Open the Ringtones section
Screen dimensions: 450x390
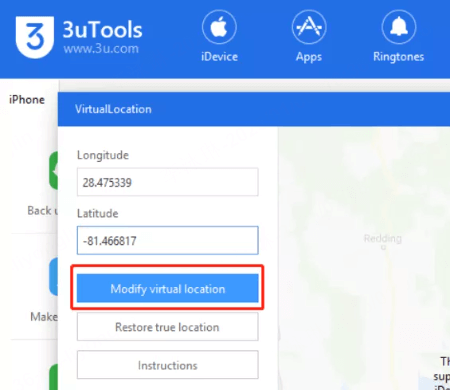tap(399, 36)
